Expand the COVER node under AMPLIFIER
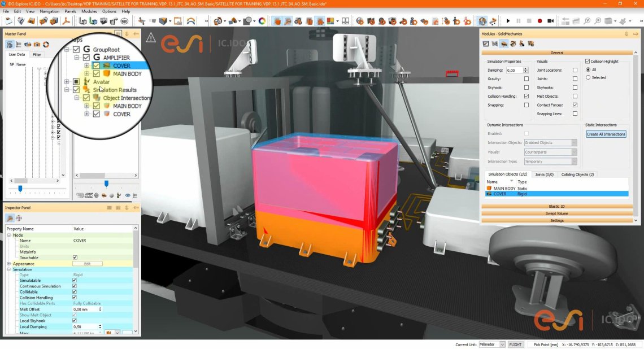Screen dimensions: 644x349 click(86, 66)
